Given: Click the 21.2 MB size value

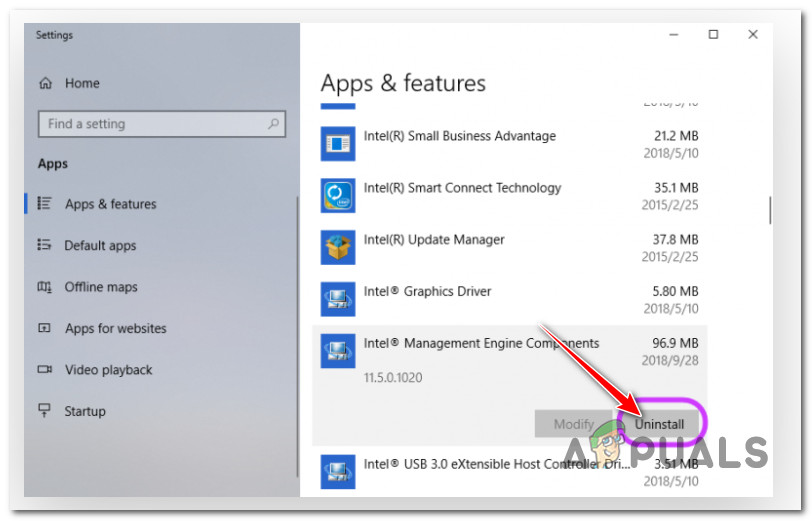Looking at the screenshot, I should click(x=676, y=136).
